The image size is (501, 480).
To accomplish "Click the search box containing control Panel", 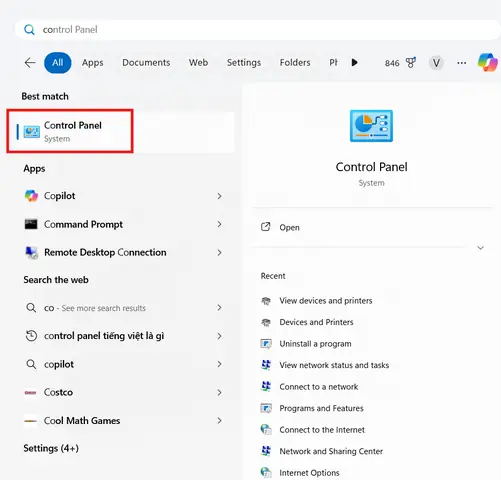I will pos(257,30).
